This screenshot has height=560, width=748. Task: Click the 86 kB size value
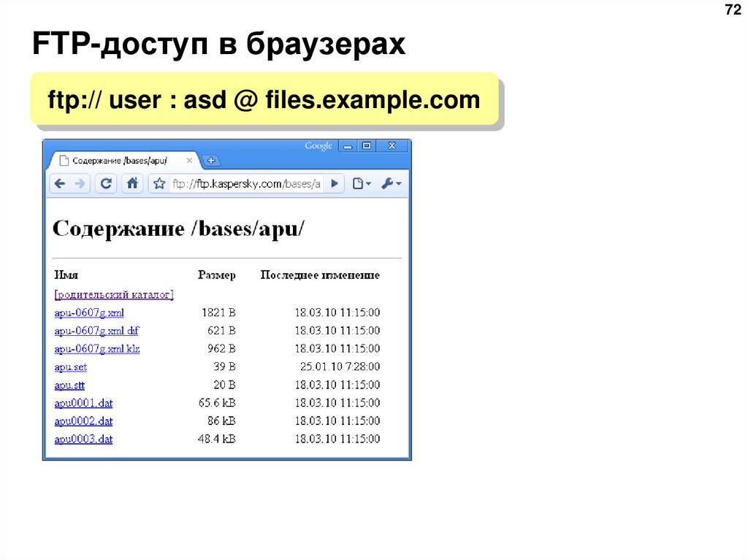pyautogui.click(x=221, y=421)
